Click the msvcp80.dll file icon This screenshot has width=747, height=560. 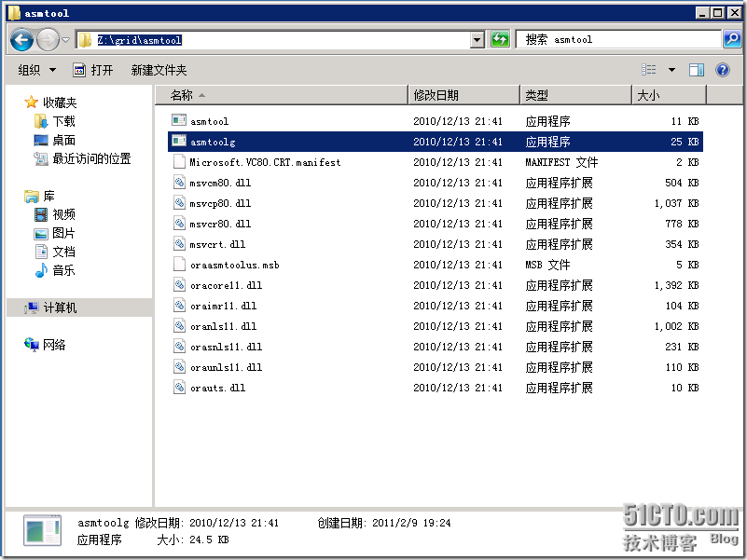179,202
